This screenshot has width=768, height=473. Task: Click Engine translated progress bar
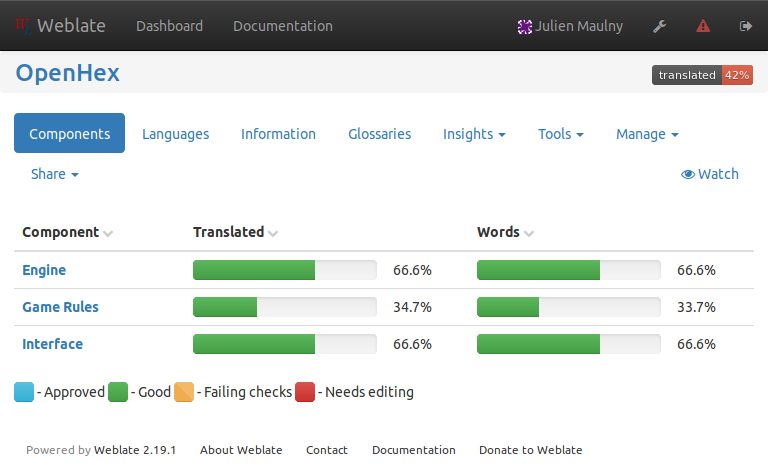285,270
